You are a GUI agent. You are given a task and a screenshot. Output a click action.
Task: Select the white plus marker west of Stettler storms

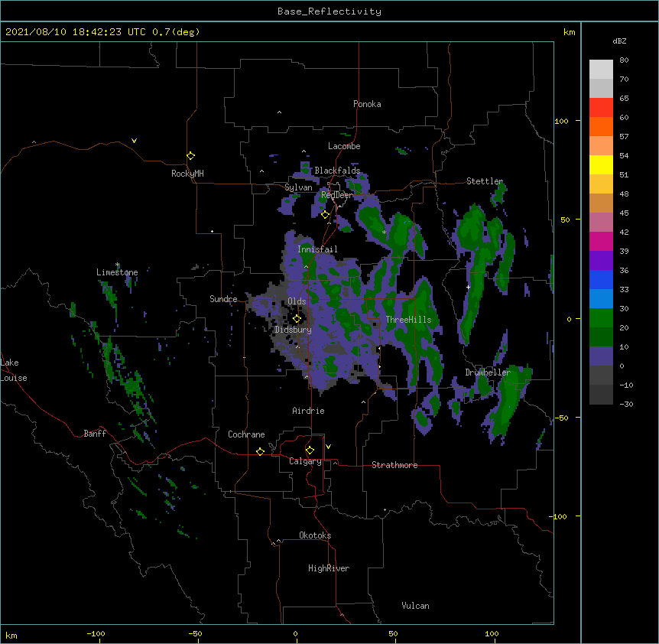click(468, 287)
